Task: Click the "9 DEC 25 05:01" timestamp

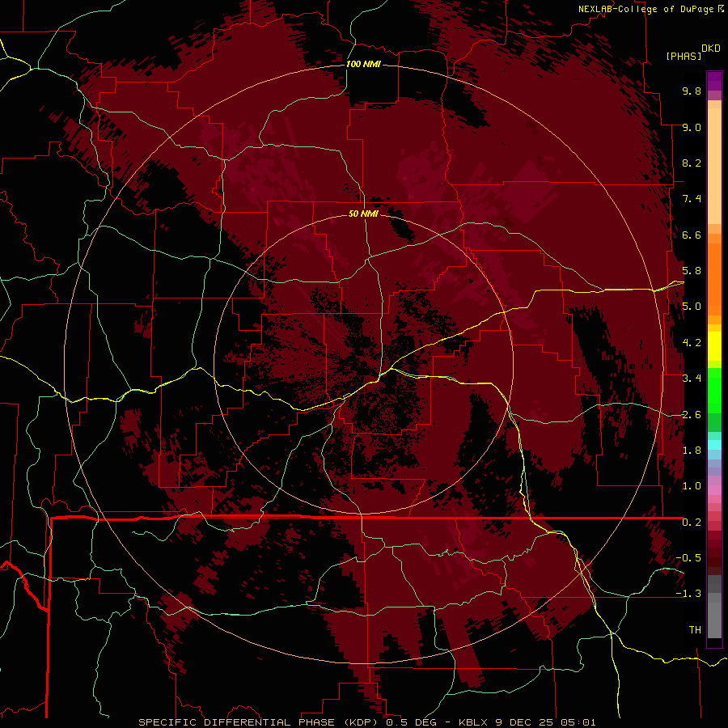Action: (x=544, y=722)
